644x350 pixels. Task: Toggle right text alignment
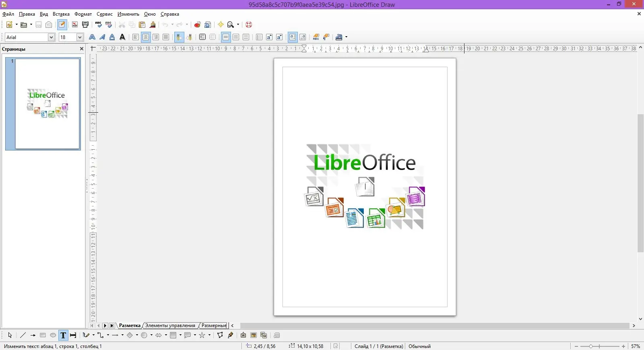pyautogui.click(x=156, y=37)
